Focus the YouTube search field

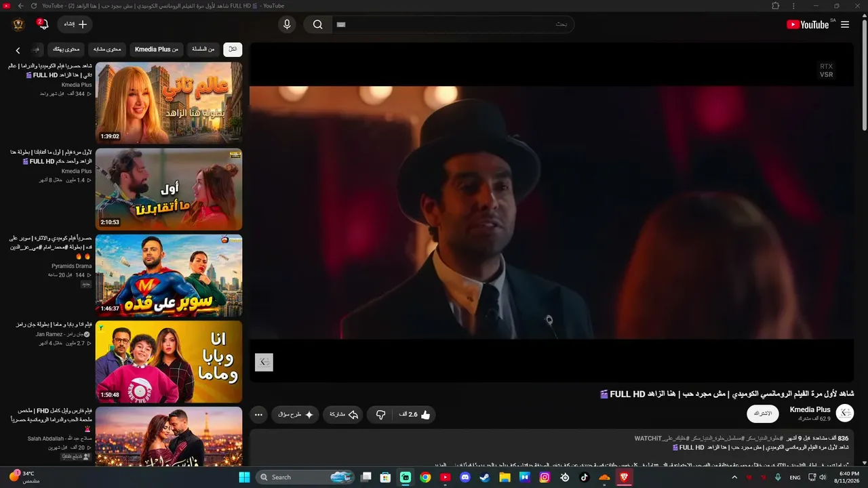452,24
